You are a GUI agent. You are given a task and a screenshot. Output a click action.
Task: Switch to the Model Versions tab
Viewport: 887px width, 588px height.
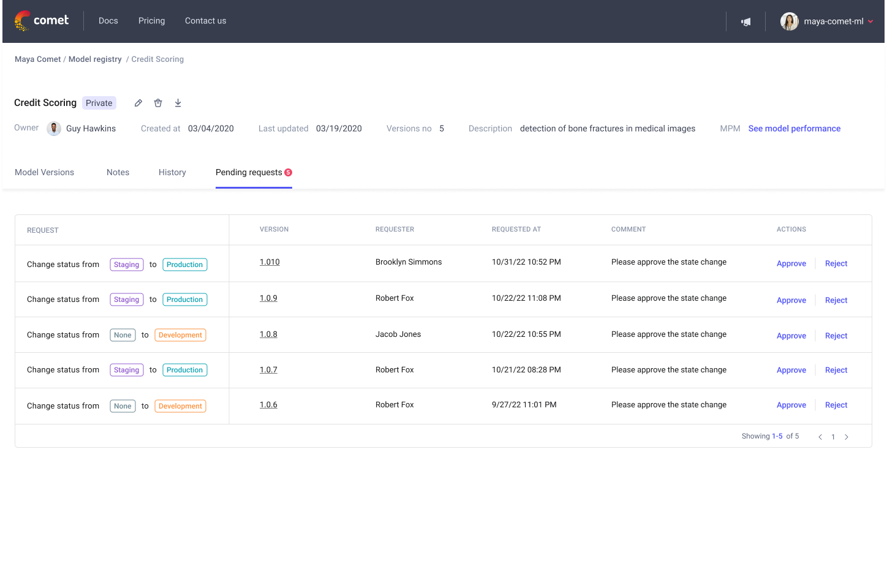click(44, 172)
